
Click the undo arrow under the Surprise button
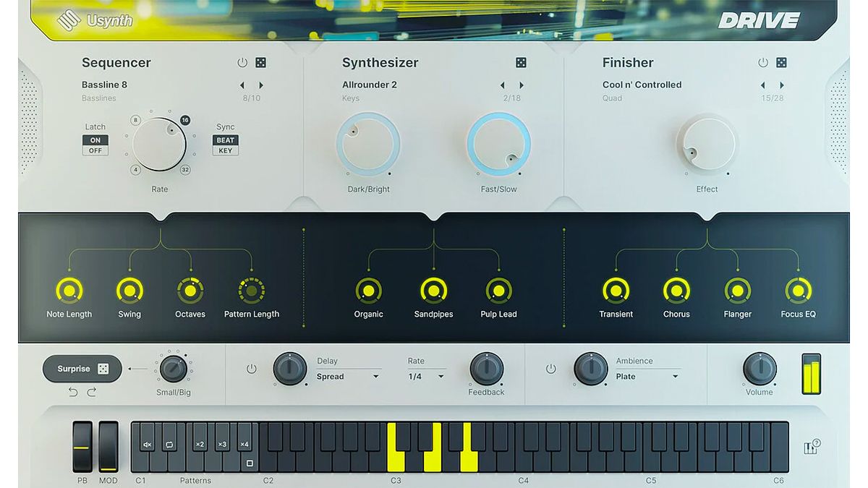click(72, 392)
